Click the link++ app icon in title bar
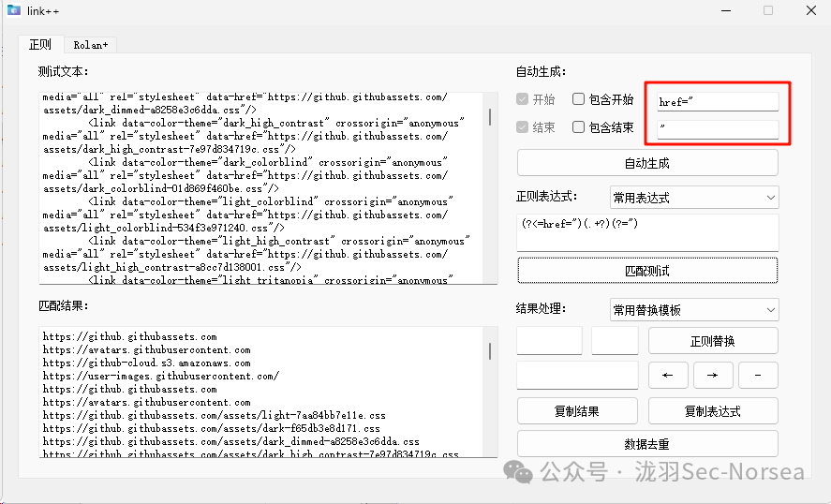Screen dimensions: 831x504 pyautogui.click(x=13, y=10)
